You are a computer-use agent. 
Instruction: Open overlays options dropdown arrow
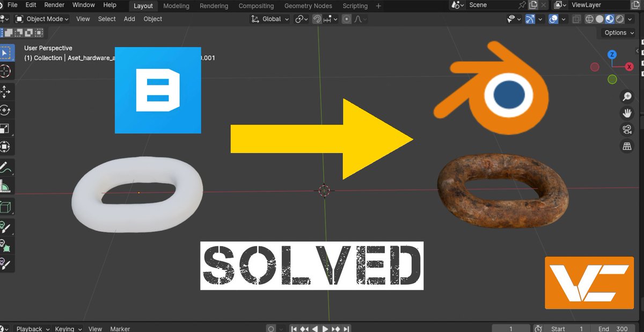point(563,19)
